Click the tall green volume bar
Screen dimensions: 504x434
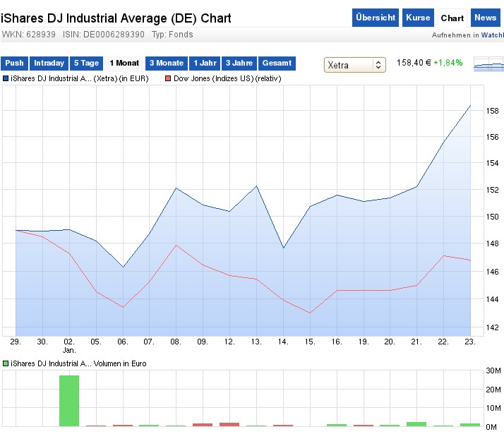tap(68, 400)
